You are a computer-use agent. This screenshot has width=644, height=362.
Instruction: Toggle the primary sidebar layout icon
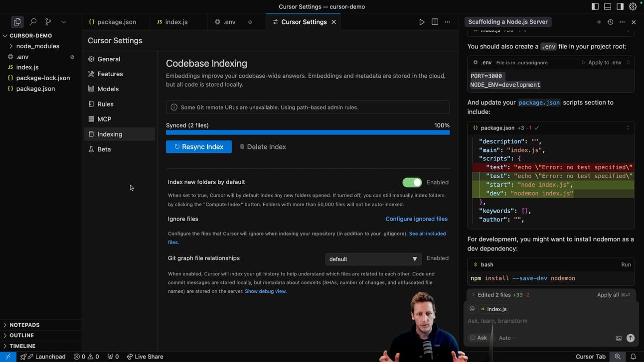(x=595, y=6)
